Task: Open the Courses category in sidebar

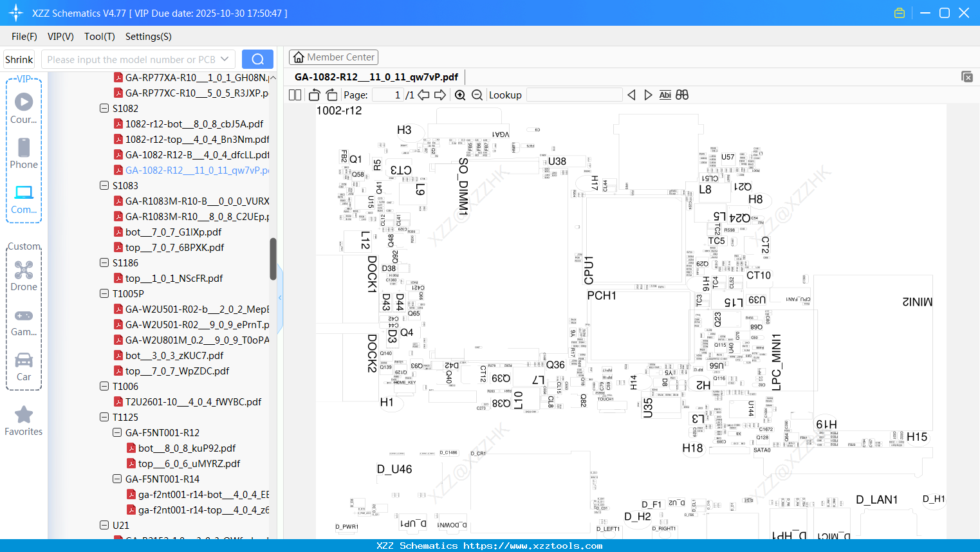Action: (x=24, y=108)
